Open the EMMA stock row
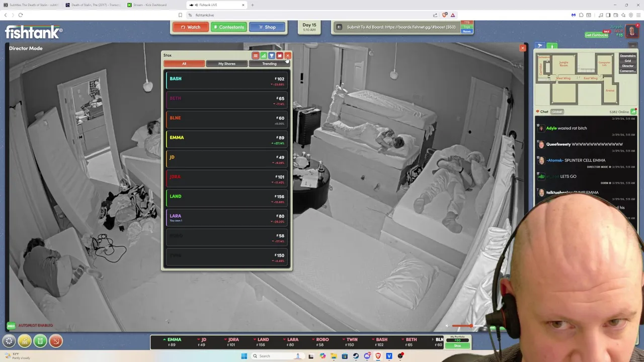 pyautogui.click(x=226, y=139)
